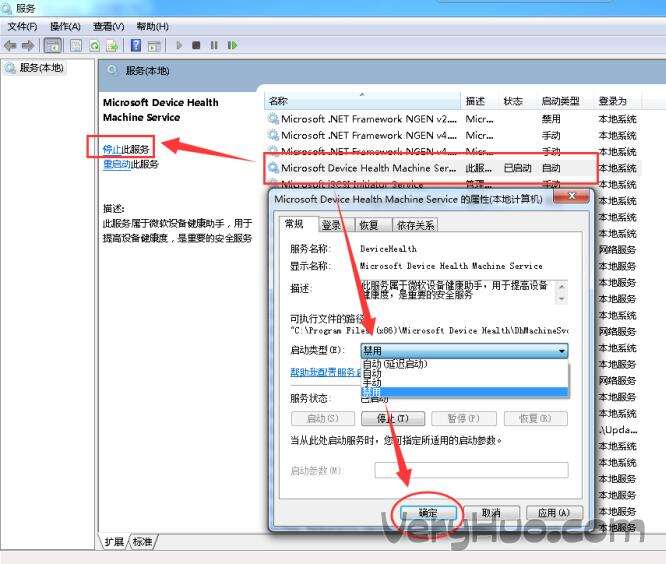Click the 确定 button

tap(429, 513)
